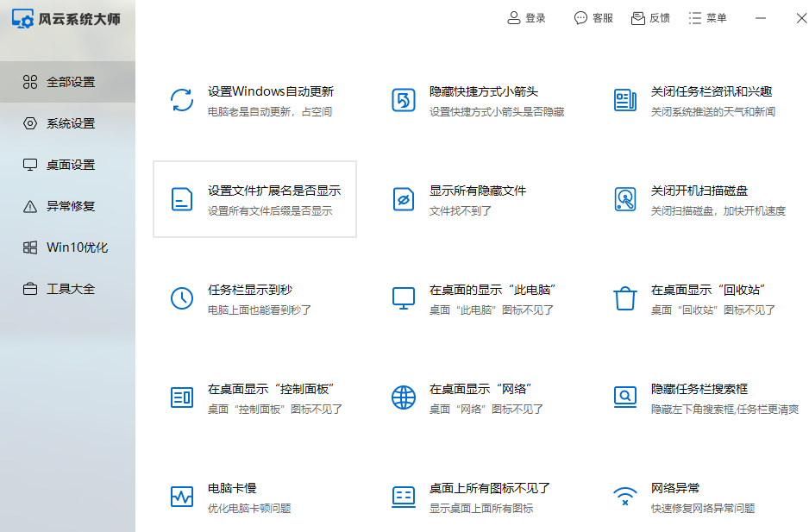809x532 pixels.
Task: Open 在桌面的显示“此电脑” setting
Action: pos(492,290)
